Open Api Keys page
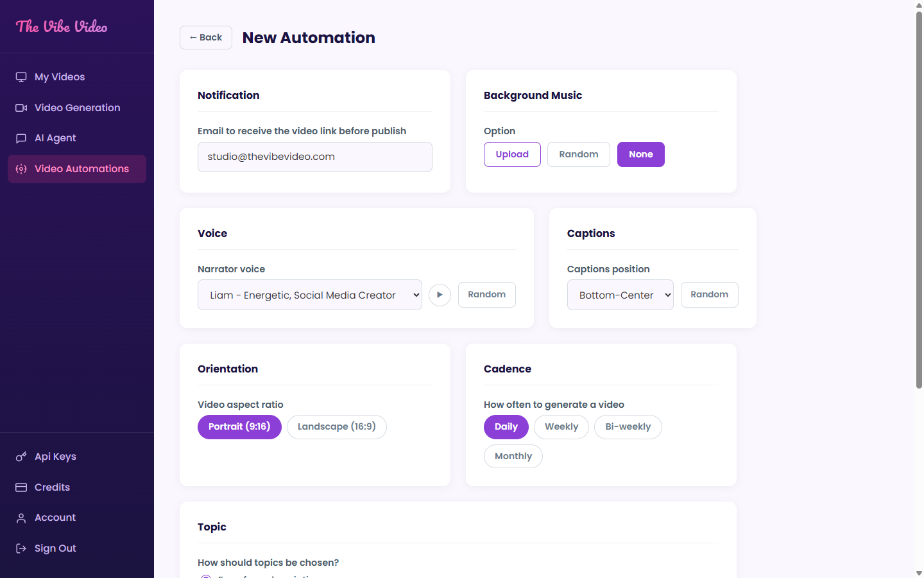Viewport: 924px width, 578px height. click(77, 457)
